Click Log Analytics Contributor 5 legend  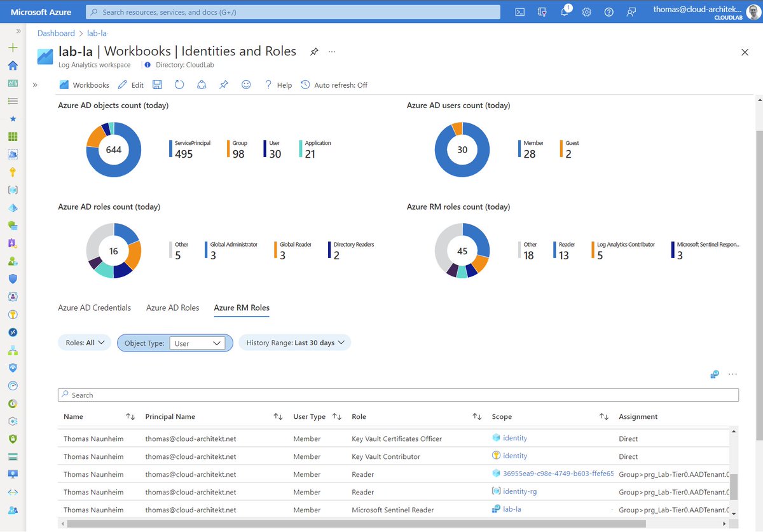[x=622, y=251]
